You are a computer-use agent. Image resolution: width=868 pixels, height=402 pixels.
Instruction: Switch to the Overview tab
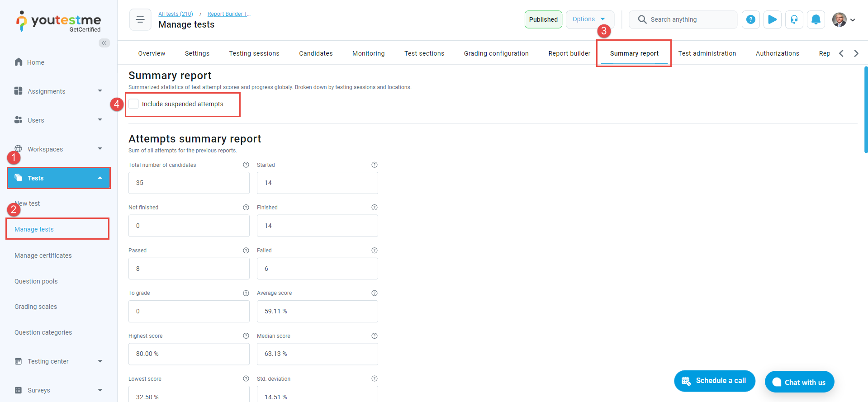152,53
